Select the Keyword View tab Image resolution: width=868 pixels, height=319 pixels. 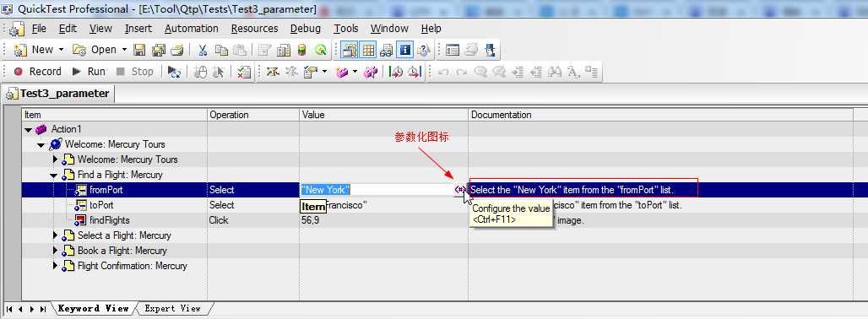pos(93,309)
